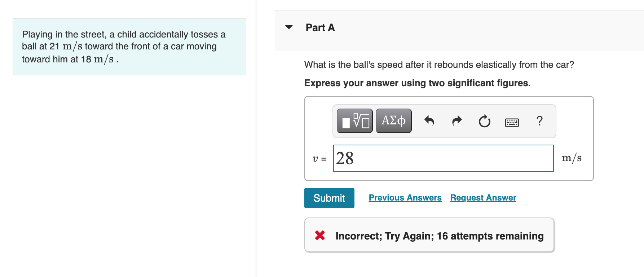Click the redo arrow icon
644x277 pixels.
457,121
